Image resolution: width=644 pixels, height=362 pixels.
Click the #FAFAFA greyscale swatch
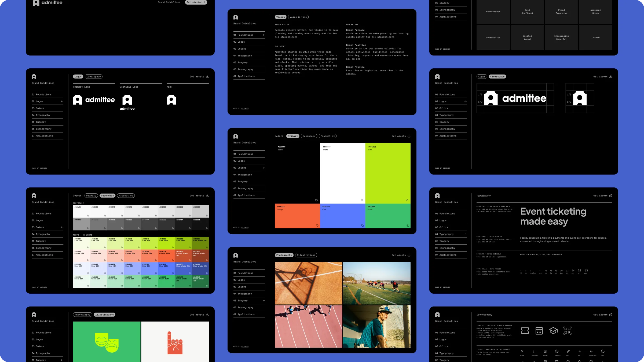pos(81,211)
